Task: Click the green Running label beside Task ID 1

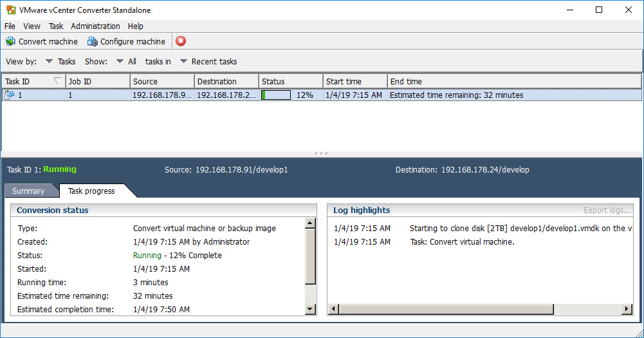Action: (60, 169)
